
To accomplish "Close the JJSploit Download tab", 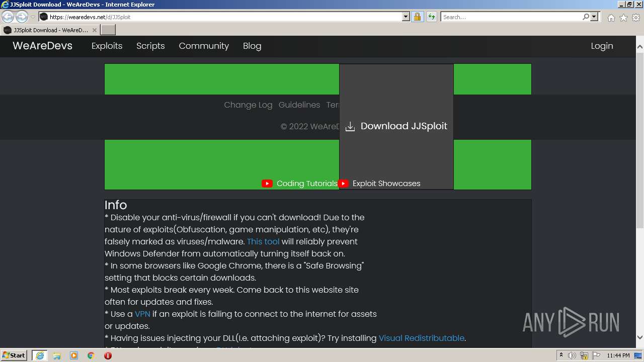I will (95, 30).
